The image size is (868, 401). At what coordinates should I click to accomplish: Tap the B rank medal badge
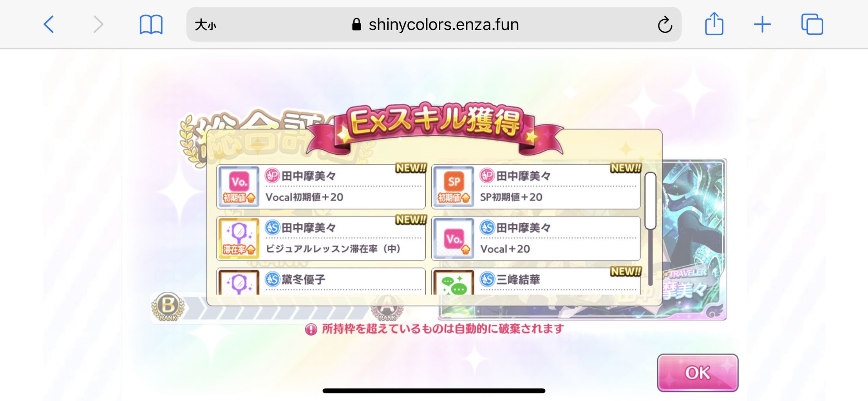pyautogui.click(x=168, y=306)
